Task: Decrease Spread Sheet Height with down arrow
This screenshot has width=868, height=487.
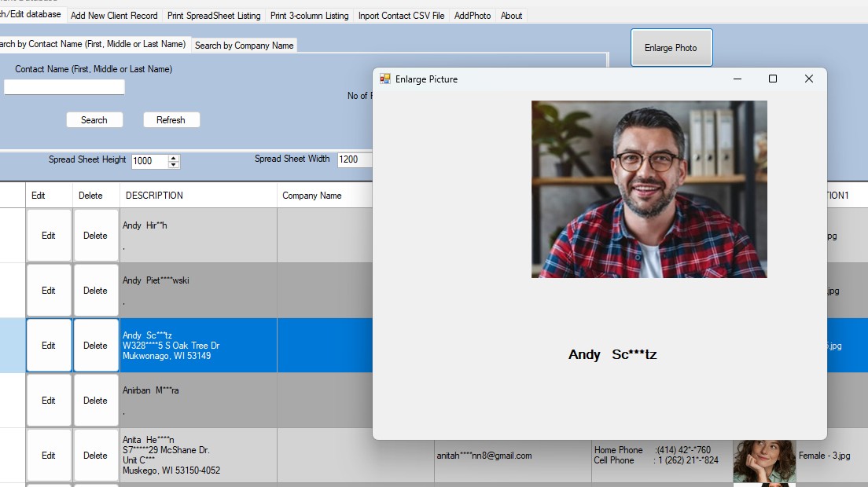Action: click(x=173, y=164)
